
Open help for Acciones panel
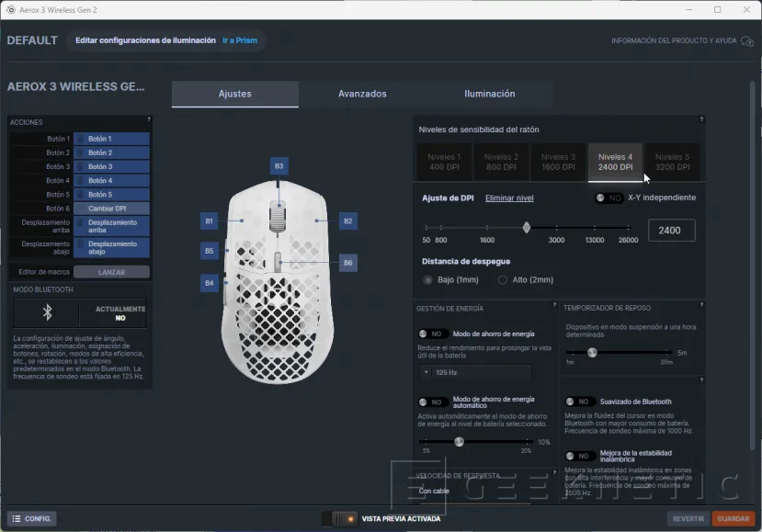(149, 119)
